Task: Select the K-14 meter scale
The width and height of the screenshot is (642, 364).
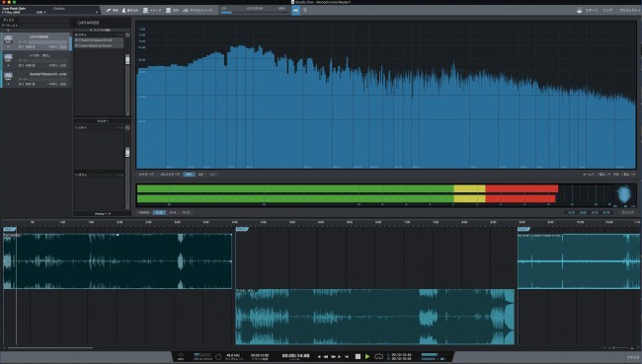Action: (x=173, y=212)
